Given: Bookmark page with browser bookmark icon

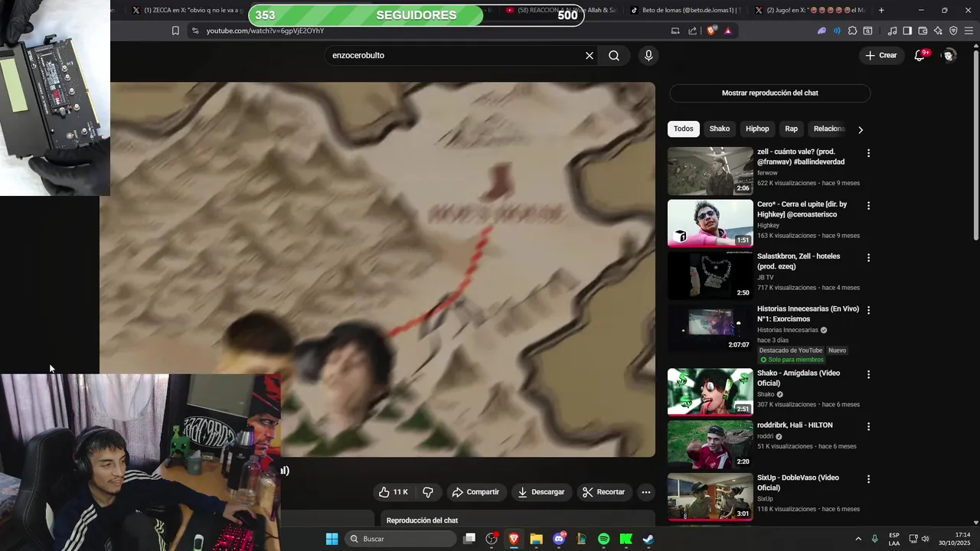Looking at the screenshot, I should pos(175,31).
